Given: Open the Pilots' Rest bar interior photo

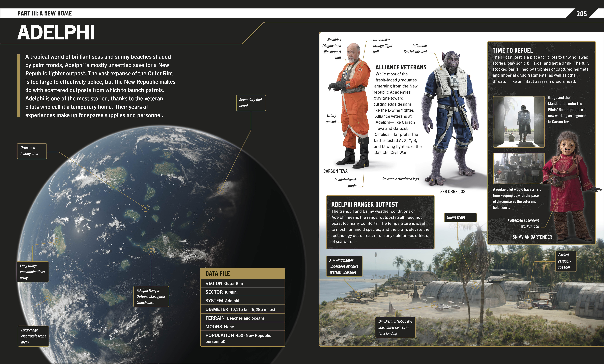Looking at the screenshot, I should tap(518, 169).
